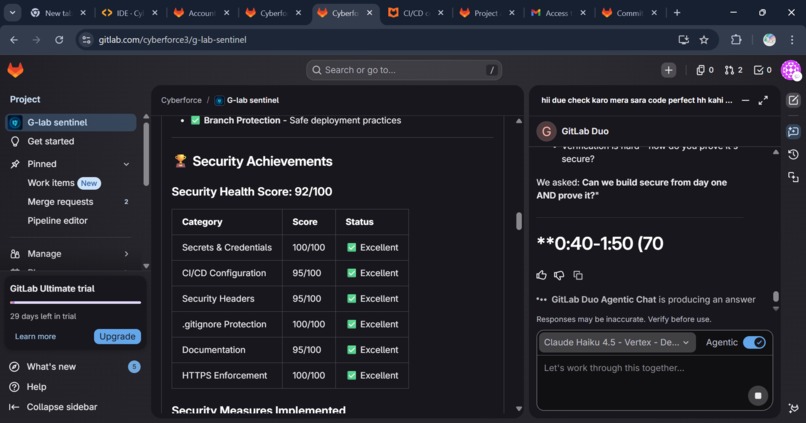
Task: Click the thumbs up feedback icon
Action: point(541,275)
